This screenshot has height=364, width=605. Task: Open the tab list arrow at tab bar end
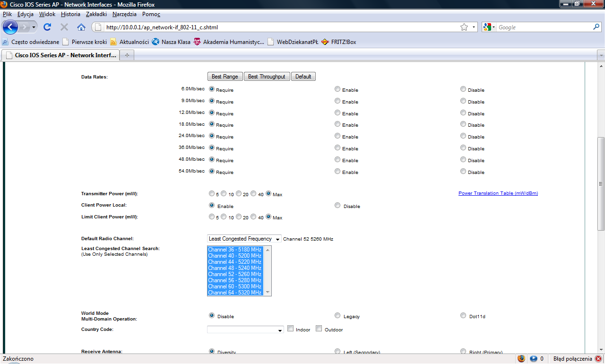click(x=601, y=55)
